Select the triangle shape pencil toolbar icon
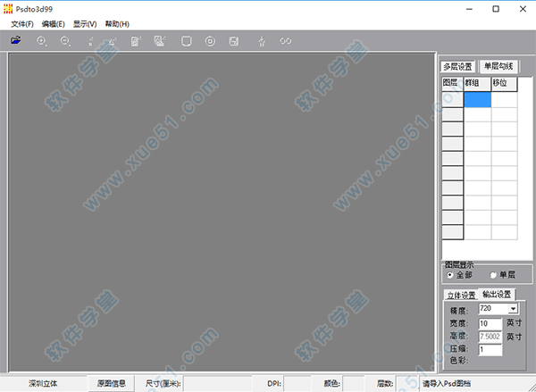536x392 pixels. (x=112, y=41)
